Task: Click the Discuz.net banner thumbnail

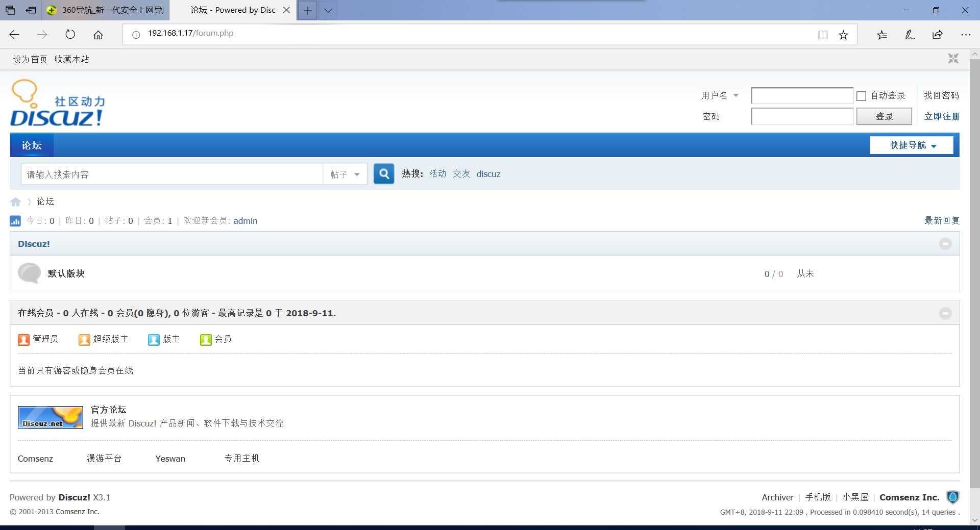Action: [51, 417]
